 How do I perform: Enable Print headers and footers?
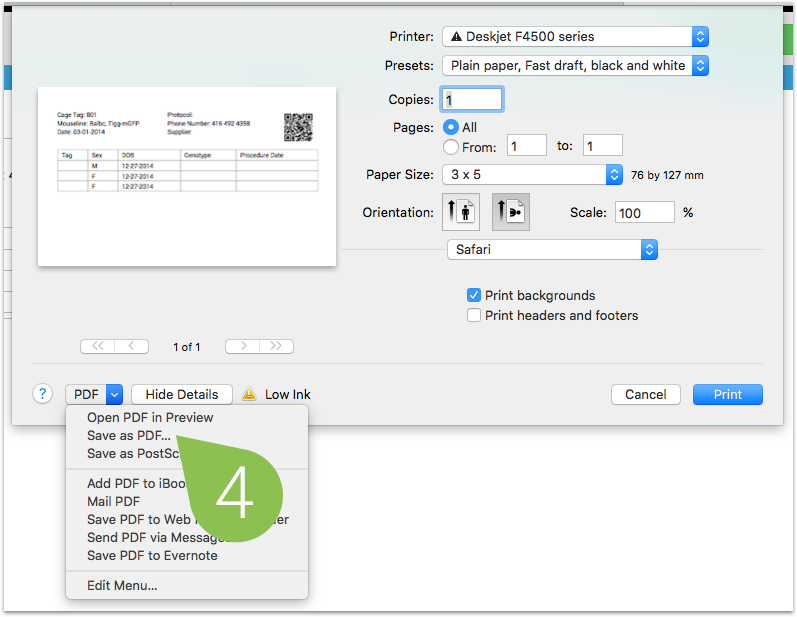[x=474, y=315]
